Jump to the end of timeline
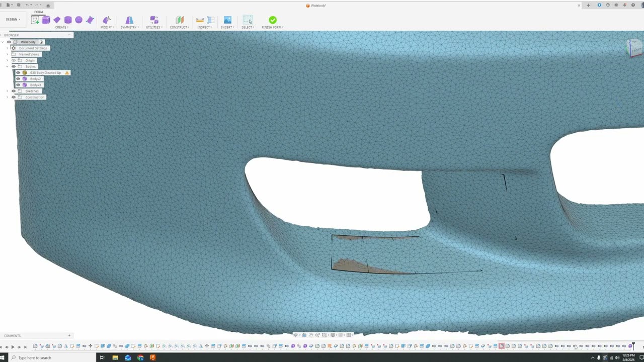The width and height of the screenshot is (644, 362). (x=26, y=346)
